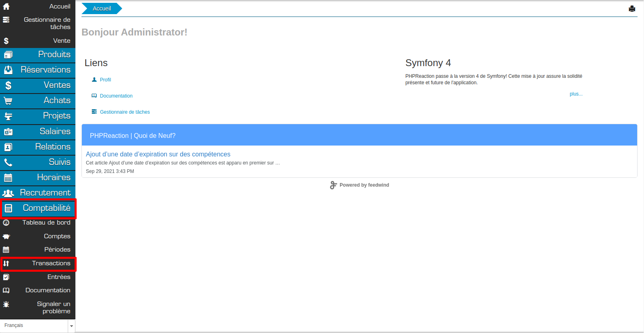
Task: Expand the Réservations sidebar section
Action: (x=45, y=70)
